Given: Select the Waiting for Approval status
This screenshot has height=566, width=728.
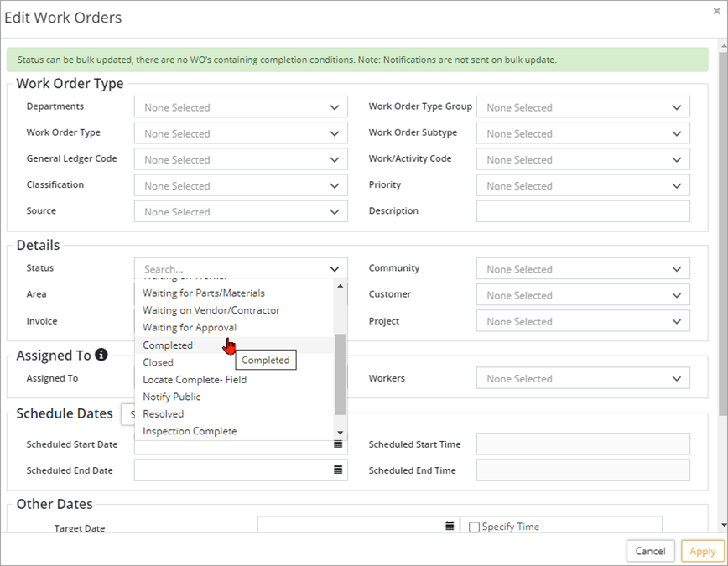Looking at the screenshot, I should coord(190,327).
